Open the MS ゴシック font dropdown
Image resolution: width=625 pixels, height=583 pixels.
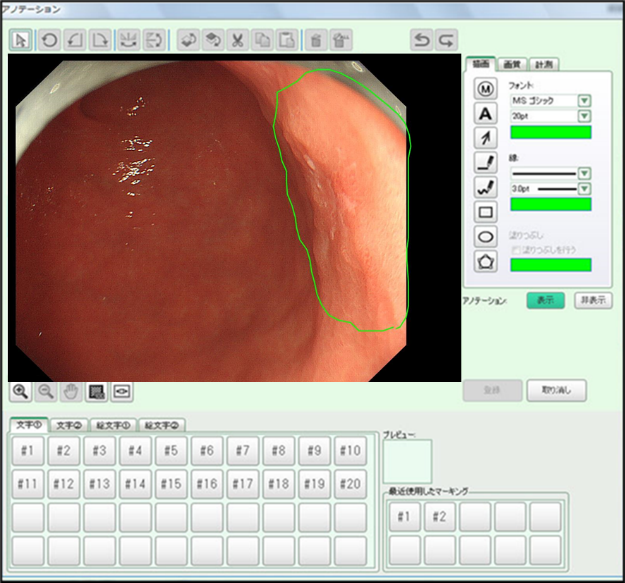584,101
